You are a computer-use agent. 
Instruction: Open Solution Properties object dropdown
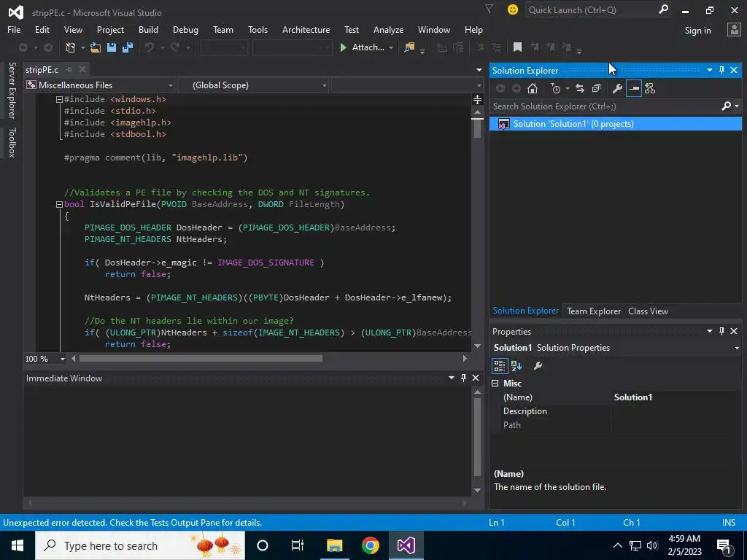pyautogui.click(x=737, y=348)
